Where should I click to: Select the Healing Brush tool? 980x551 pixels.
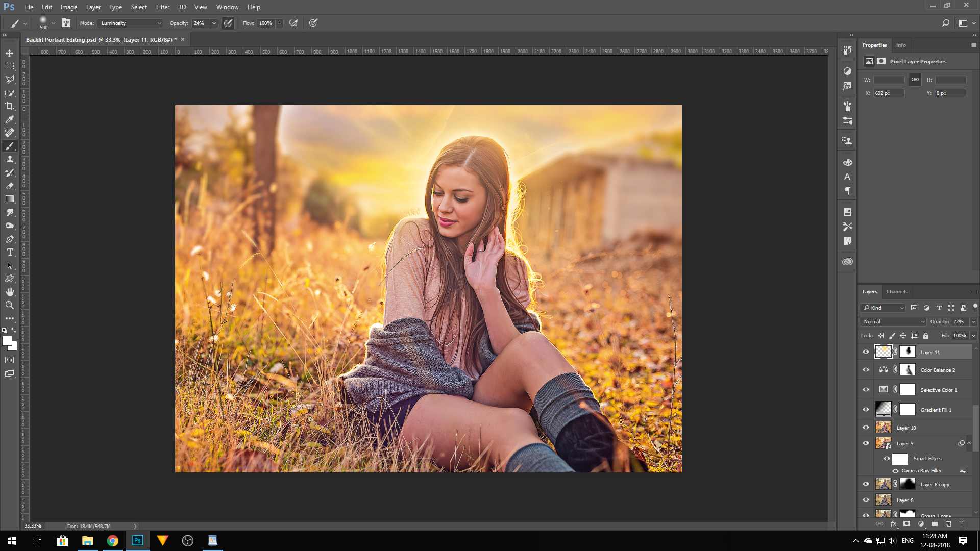10,133
